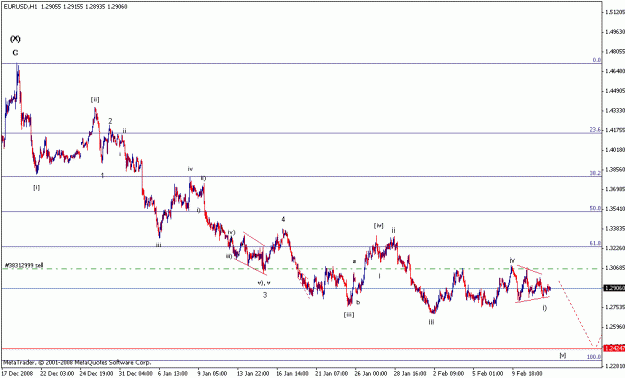Click the 22 Dec 03:00 time label
Viewport: 625px width, 378px height.
click(x=56, y=374)
